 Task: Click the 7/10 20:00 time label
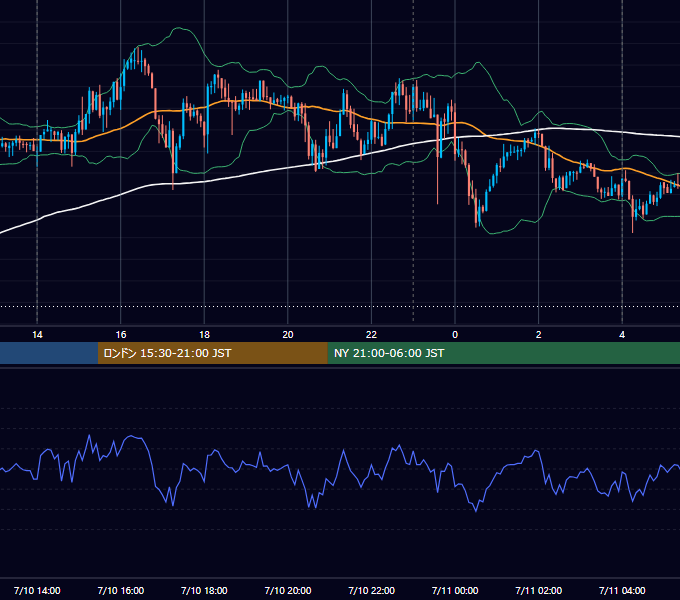point(288,590)
